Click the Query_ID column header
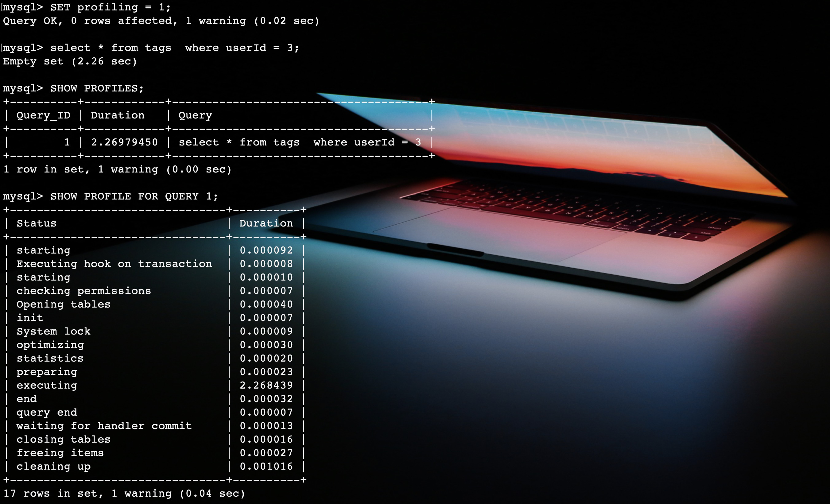Viewport: 830px width, 504px height. [x=44, y=115]
